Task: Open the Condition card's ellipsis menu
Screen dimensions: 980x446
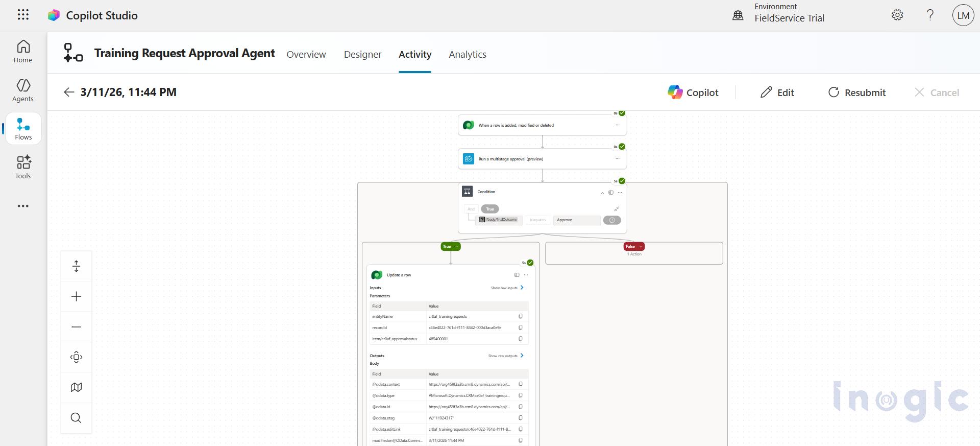Action: (x=620, y=193)
